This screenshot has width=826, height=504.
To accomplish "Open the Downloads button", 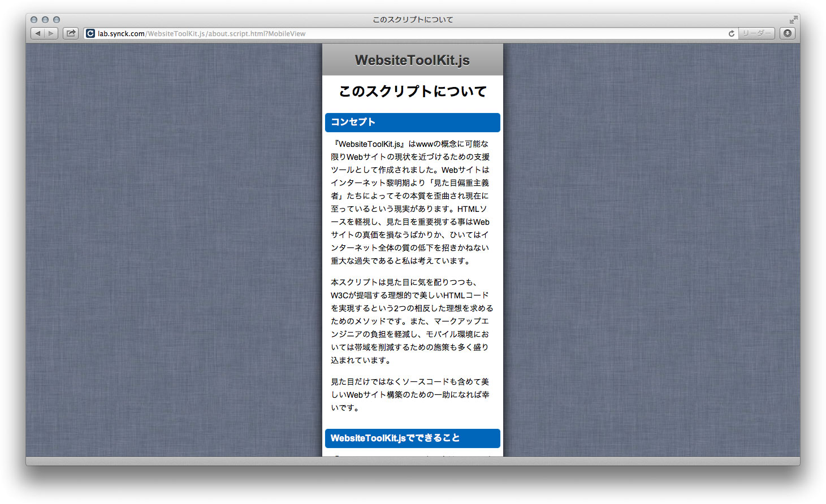I will (x=788, y=33).
